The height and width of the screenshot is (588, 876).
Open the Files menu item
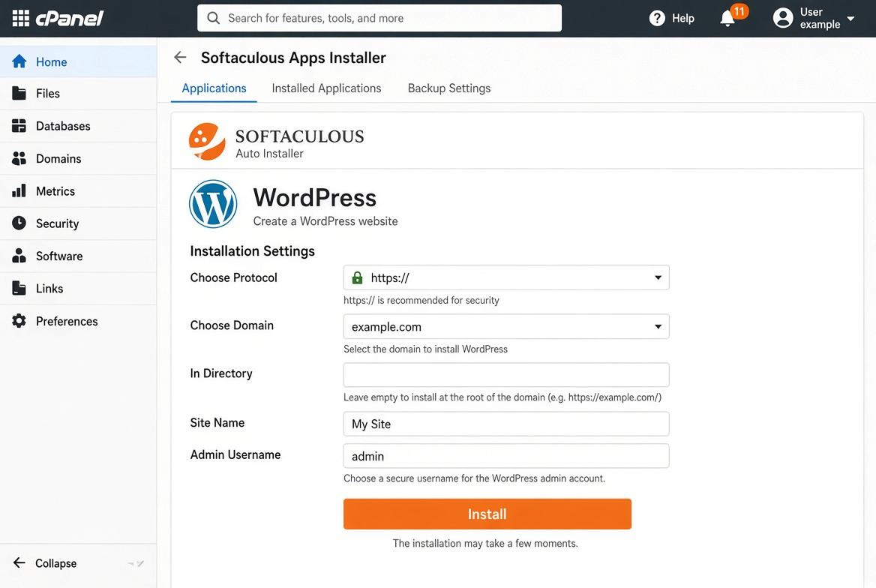pyautogui.click(x=78, y=93)
